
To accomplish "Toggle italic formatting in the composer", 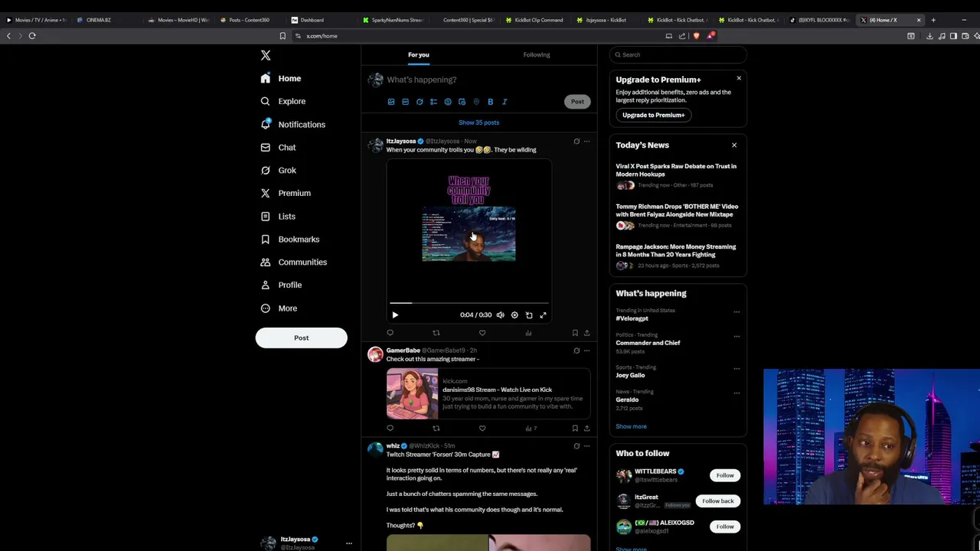I will pos(505,102).
